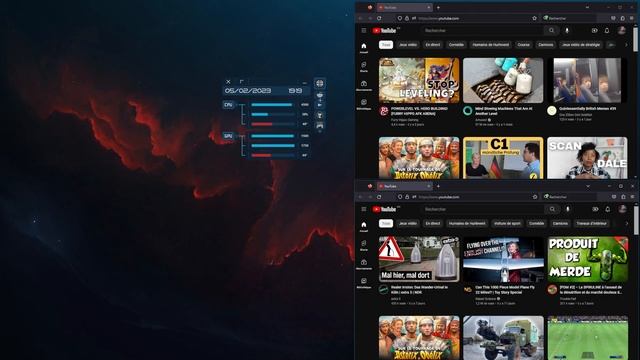
Task: Open C1 mündliche Prüfung video thumbnail
Action: [x=503, y=158]
